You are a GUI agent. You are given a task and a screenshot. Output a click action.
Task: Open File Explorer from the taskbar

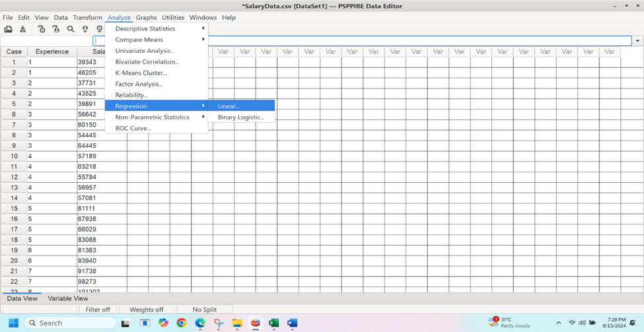pyautogui.click(x=237, y=323)
